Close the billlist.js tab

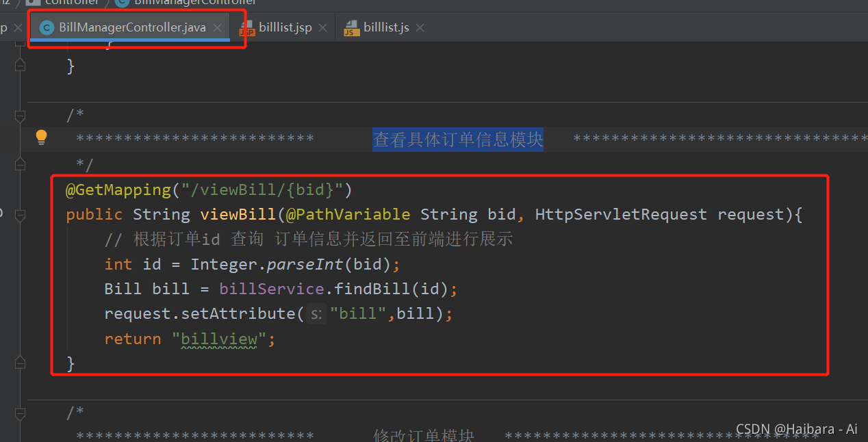(420, 28)
